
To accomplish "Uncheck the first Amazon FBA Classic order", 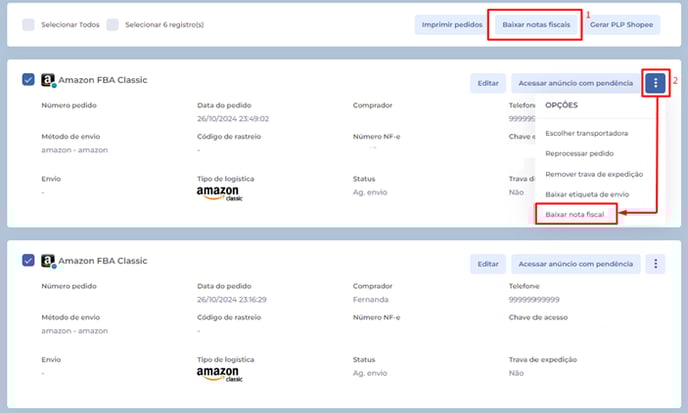I will coord(28,80).
